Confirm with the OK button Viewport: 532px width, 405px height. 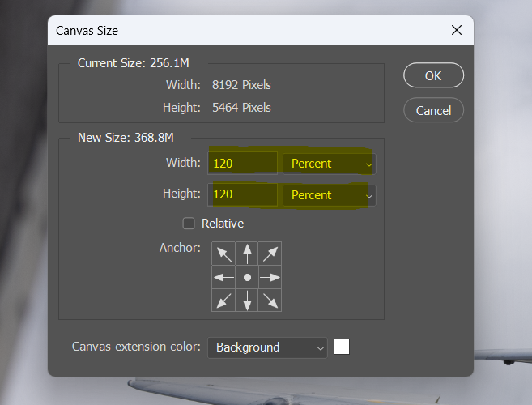point(433,75)
